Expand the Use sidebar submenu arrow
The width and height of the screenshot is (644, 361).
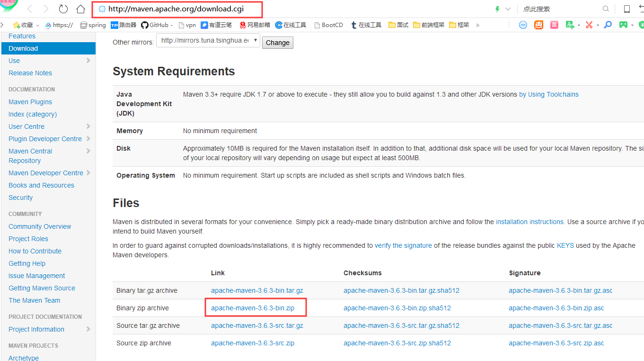[x=88, y=60]
